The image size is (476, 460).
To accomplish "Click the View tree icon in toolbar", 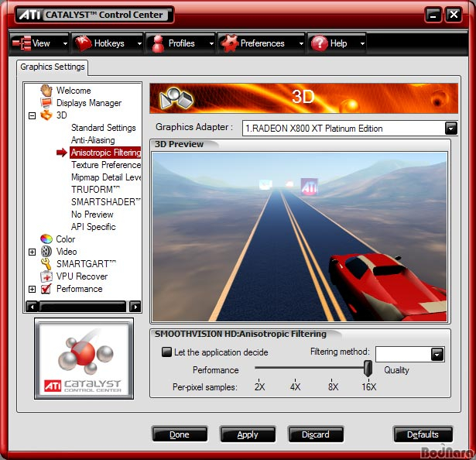I will 21,43.
